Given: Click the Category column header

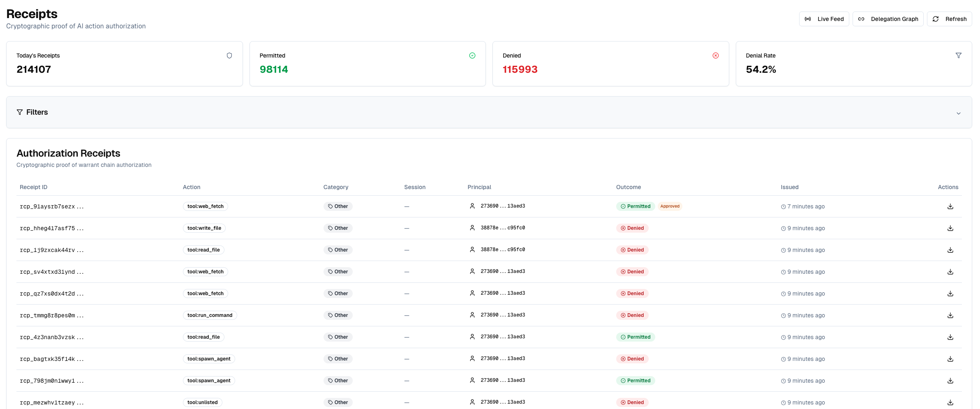Looking at the screenshot, I should pos(336,187).
